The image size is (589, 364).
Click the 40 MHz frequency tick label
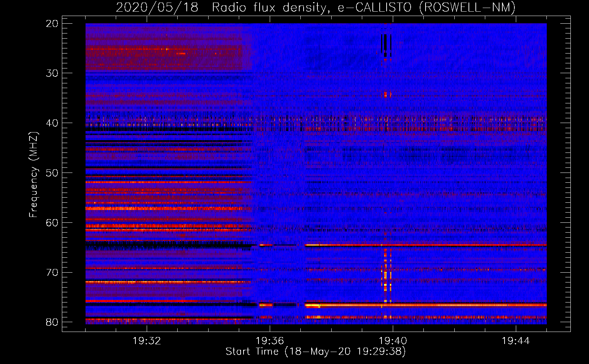click(52, 123)
